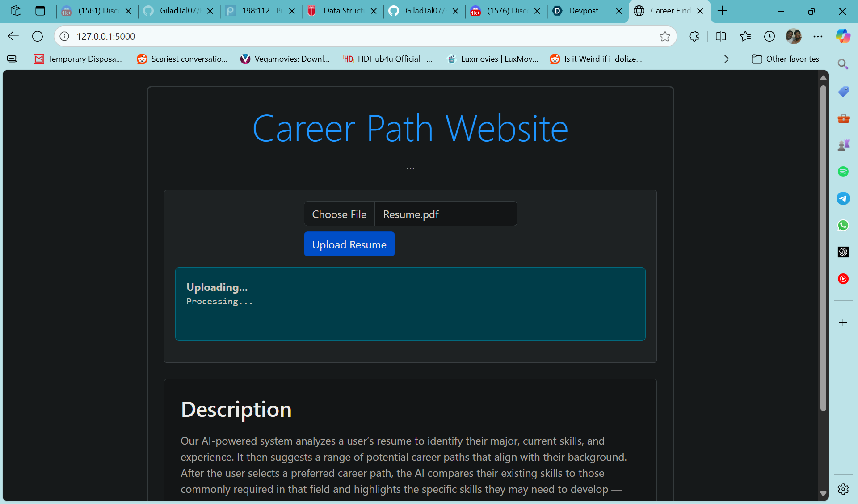Open browser Extensions puzzle icon
Screen dimensions: 858x504
pos(694,36)
